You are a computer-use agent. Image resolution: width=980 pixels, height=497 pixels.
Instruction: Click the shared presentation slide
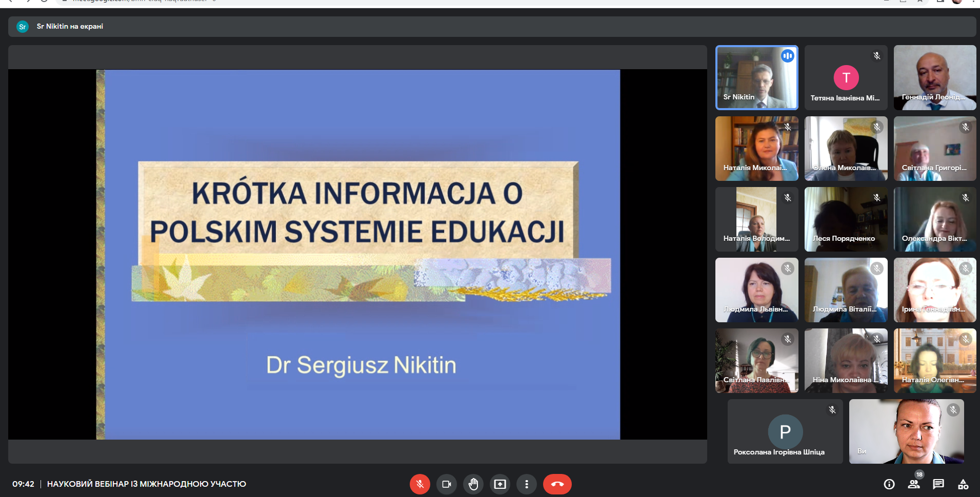[x=357, y=254]
